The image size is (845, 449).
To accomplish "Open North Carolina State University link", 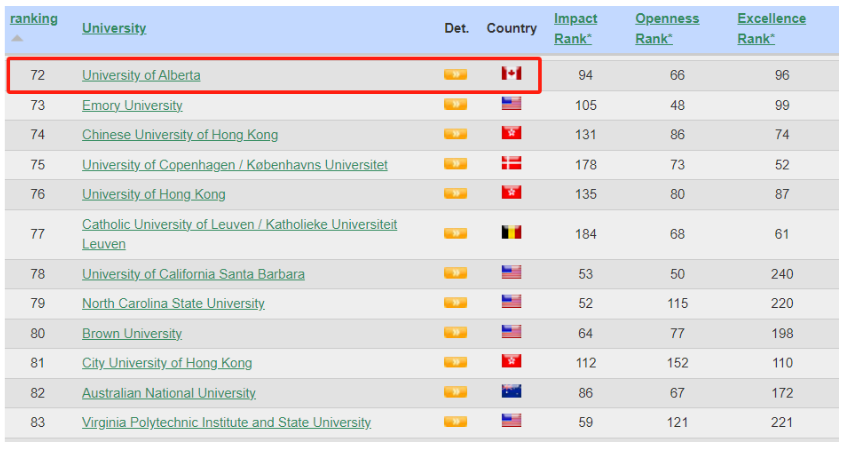I will (173, 303).
